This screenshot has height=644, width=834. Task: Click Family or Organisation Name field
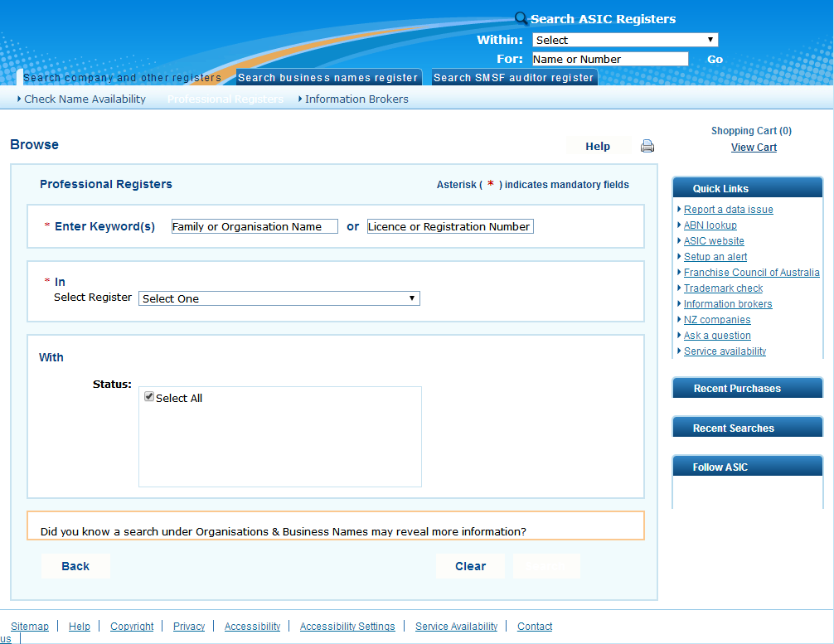coord(255,226)
